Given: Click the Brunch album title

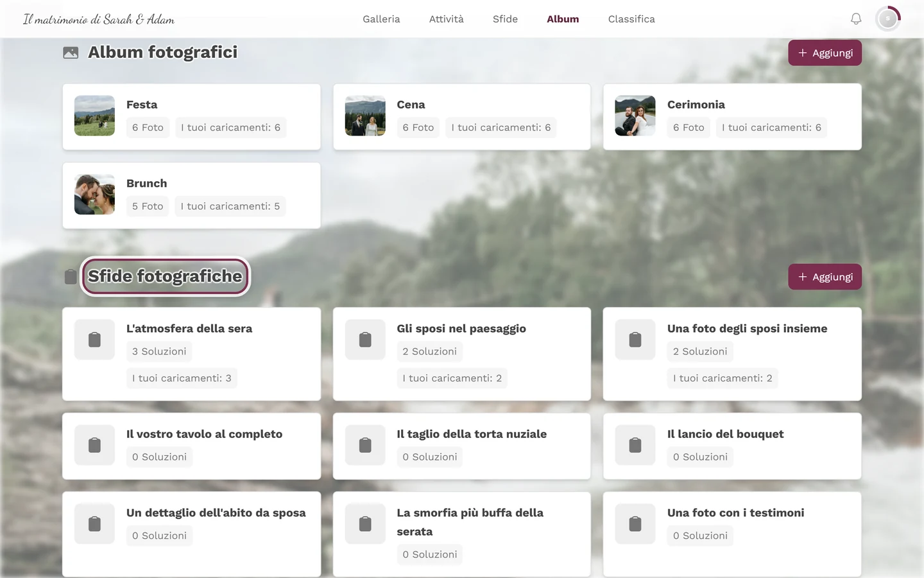Looking at the screenshot, I should click(146, 183).
